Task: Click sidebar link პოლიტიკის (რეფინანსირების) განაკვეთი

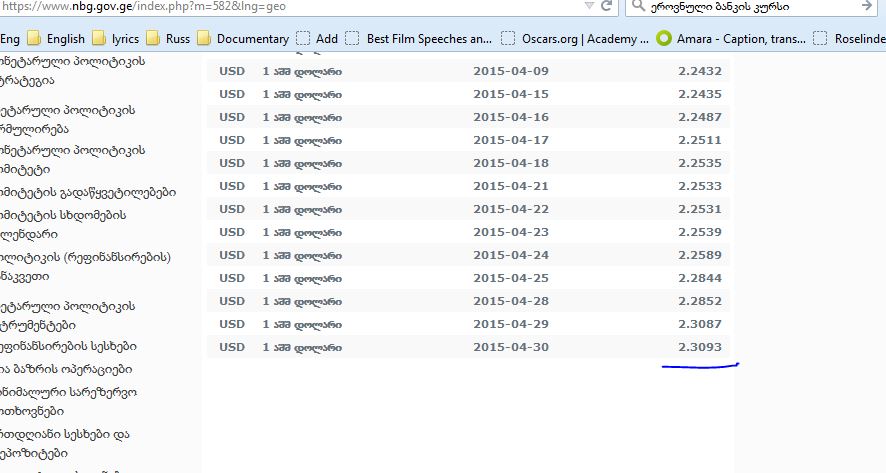Action: click(85, 267)
